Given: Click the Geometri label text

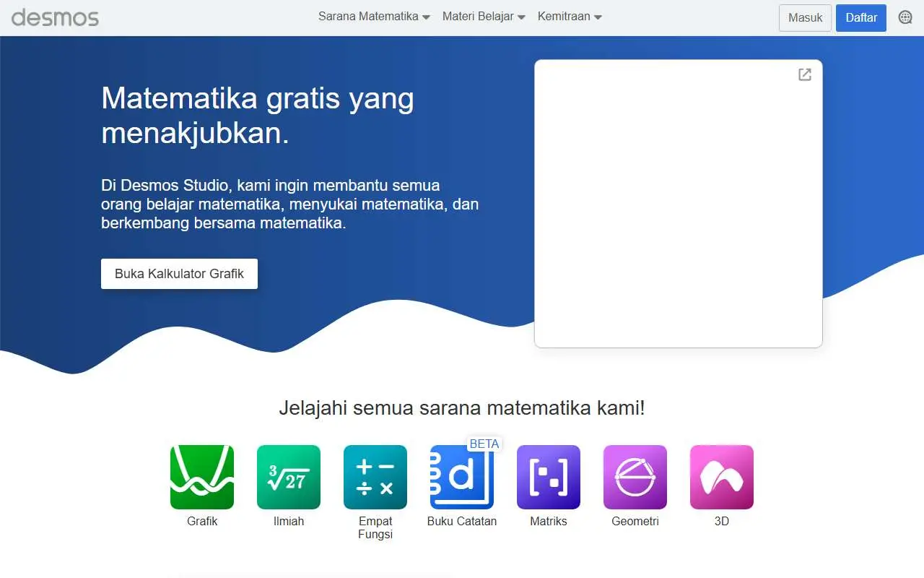Looking at the screenshot, I should coord(635,521).
